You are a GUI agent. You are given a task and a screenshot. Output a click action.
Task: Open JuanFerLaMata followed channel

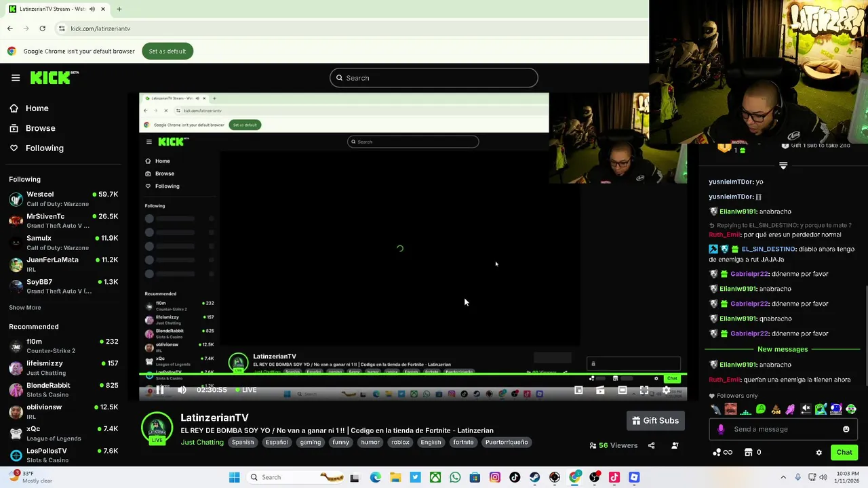[64, 264]
